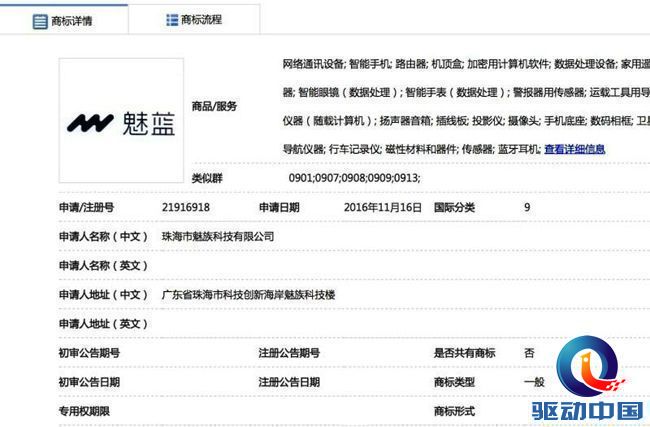Select the 否 value for shared trademark
The width and height of the screenshot is (650, 427).
pos(529,353)
